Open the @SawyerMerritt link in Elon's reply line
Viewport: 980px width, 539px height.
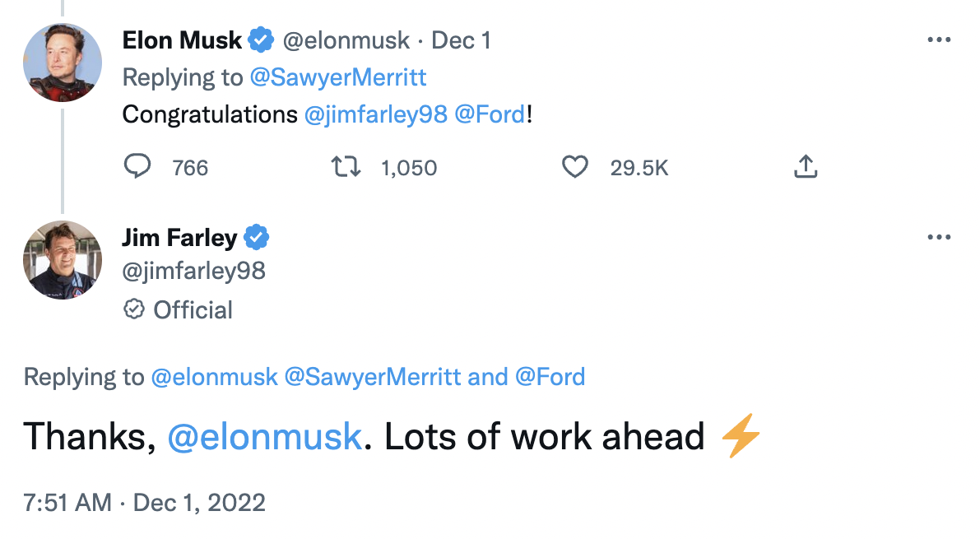[x=338, y=77]
